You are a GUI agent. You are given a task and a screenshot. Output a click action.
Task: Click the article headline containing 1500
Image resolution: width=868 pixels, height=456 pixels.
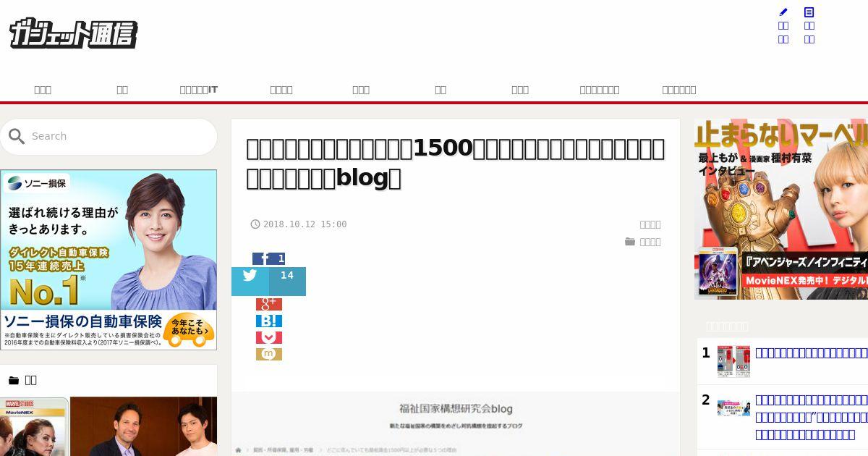455,162
